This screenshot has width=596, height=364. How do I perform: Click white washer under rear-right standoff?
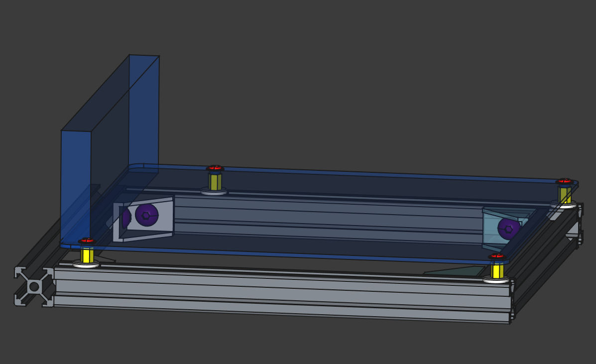click(x=564, y=205)
